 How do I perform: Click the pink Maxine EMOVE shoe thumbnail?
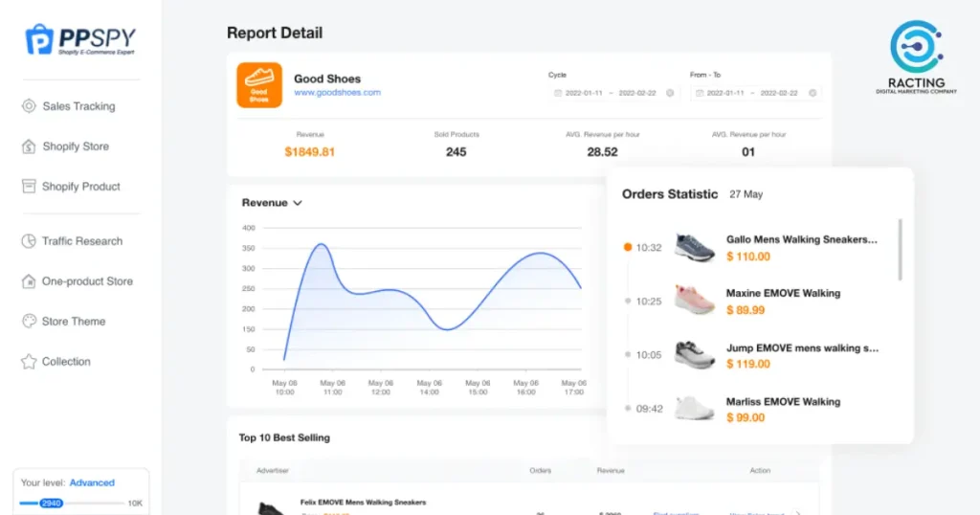[695, 301]
